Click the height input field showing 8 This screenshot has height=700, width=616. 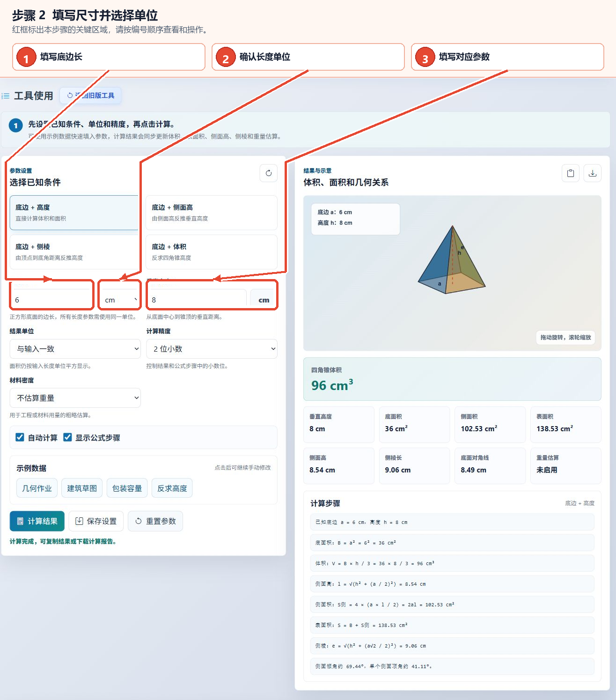coord(197,300)
